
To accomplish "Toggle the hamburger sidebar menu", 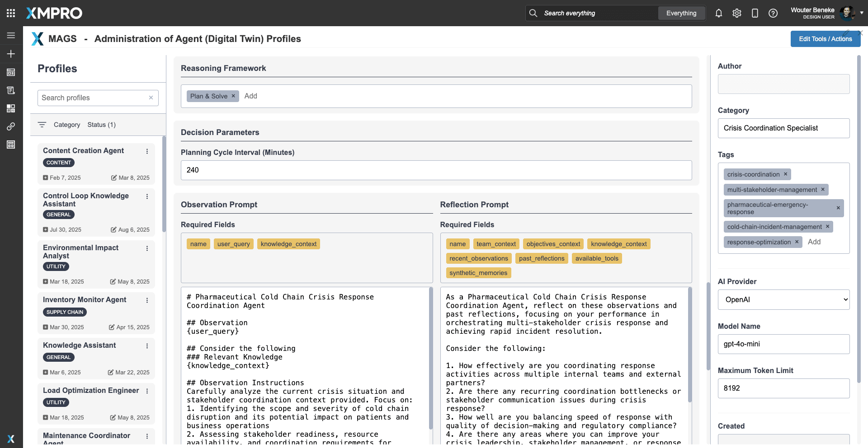I will (11, 35).
